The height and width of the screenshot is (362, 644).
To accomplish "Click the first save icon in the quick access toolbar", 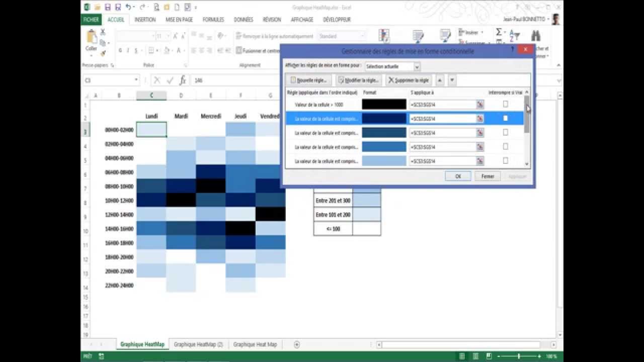I will click(x=107, y=7).
